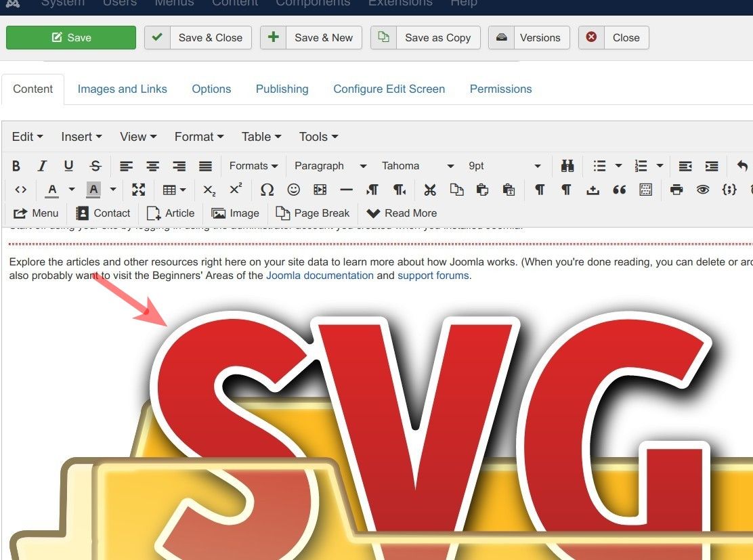Open Formats dropdown
753x560 pixels.
(x=253, y=166)
